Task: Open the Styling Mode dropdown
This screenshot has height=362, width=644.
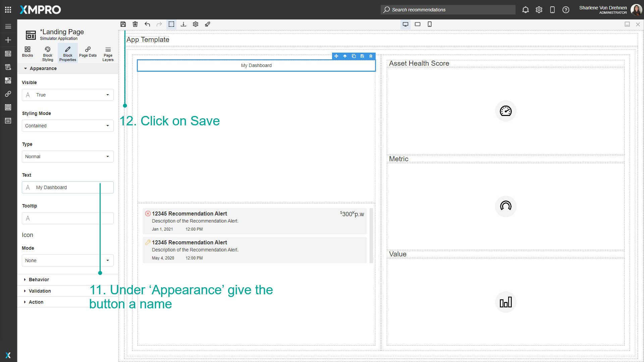Action: 107,126
